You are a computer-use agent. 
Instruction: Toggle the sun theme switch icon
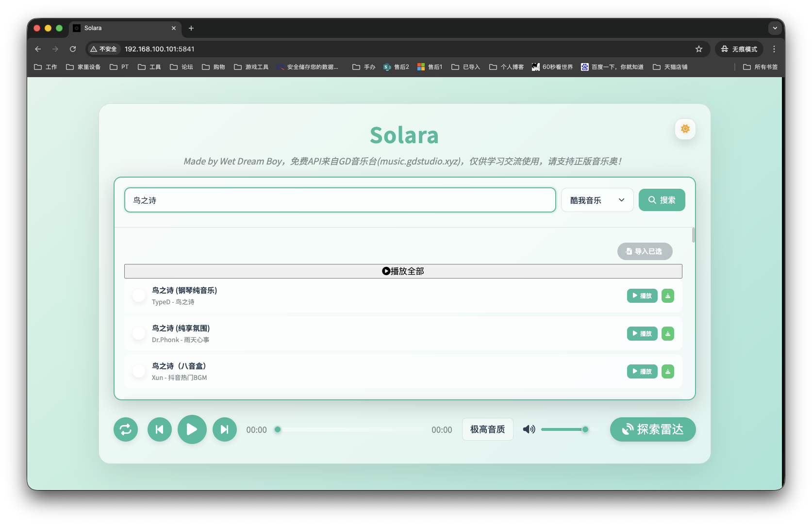pyautogui.click(x=685, y=129)
